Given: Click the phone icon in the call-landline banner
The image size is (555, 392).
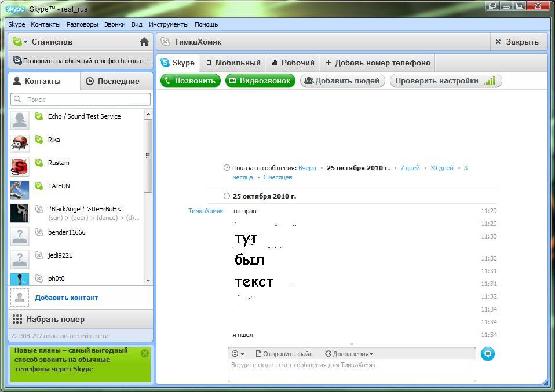Looking at the screenshot, I should tap(17, 60).
